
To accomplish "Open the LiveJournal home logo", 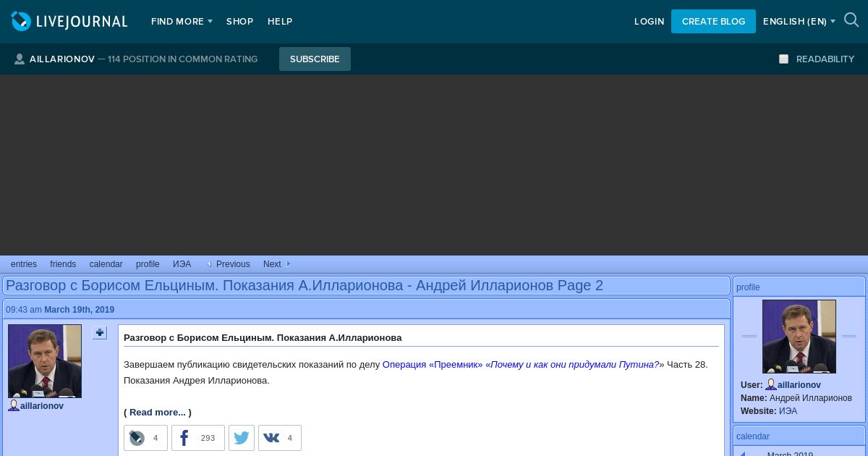I will (69, 22).
